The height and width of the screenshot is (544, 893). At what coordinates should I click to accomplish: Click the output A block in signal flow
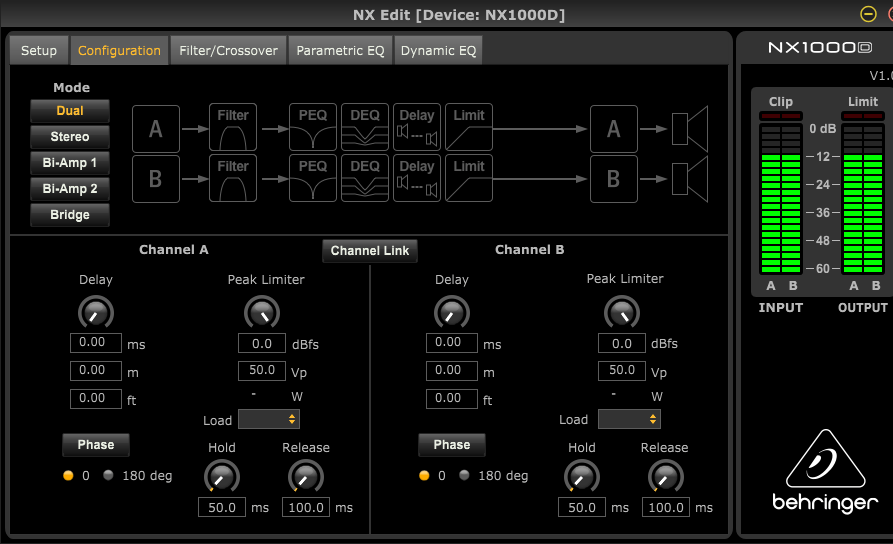614,129
